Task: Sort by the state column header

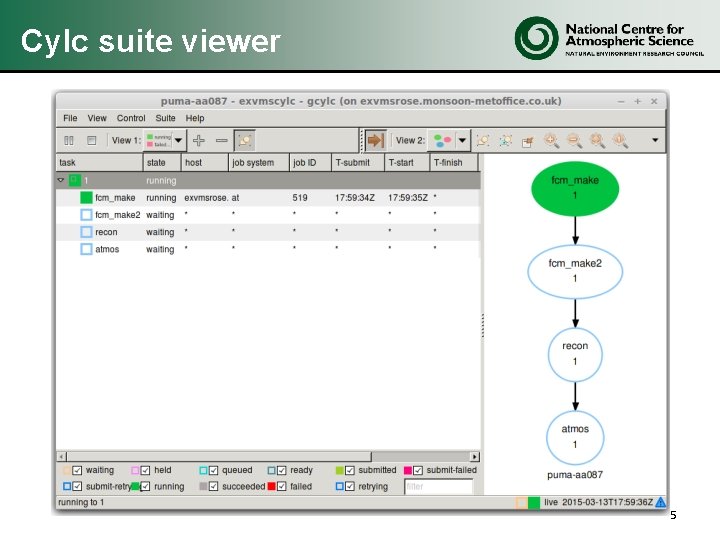Action: 162,163
